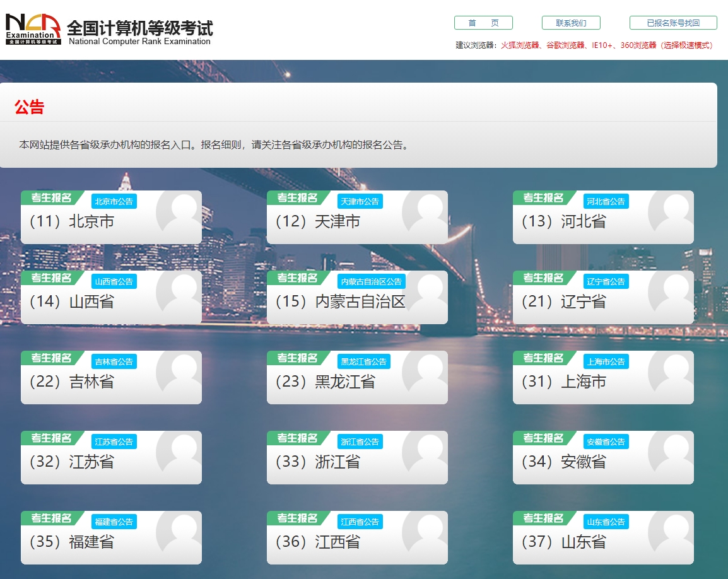The height and width of the screenshot is (579, 728).
Task: Click the avatar icon on Zhejiang card
Action: 425,453
